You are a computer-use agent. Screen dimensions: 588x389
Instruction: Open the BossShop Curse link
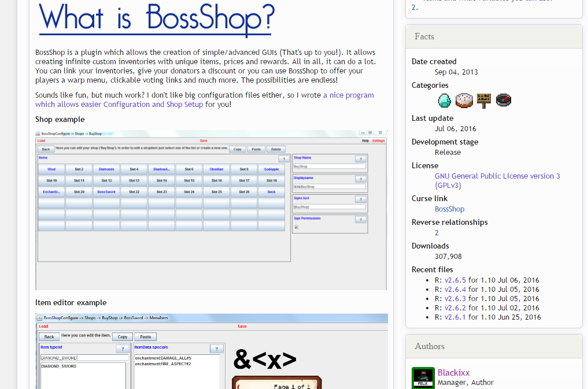(449, 209)
